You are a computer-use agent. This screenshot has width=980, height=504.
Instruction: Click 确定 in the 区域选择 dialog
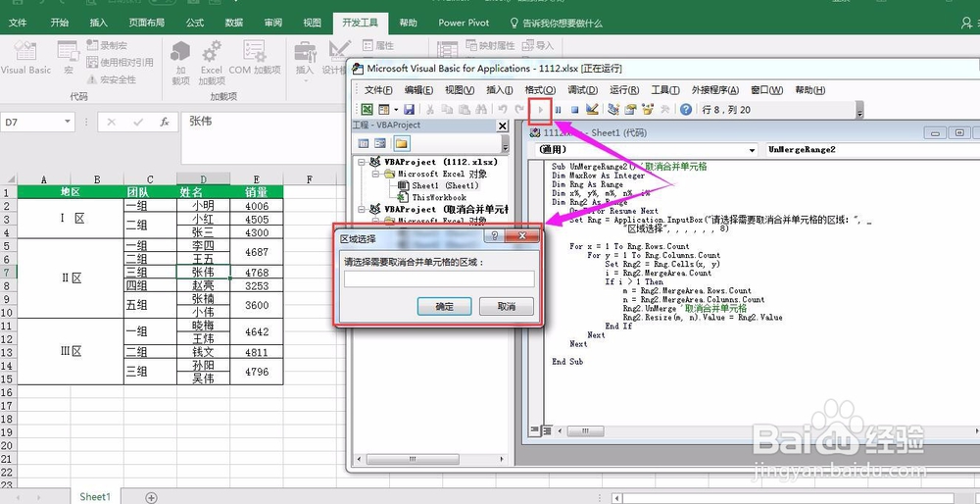(444, 306)
